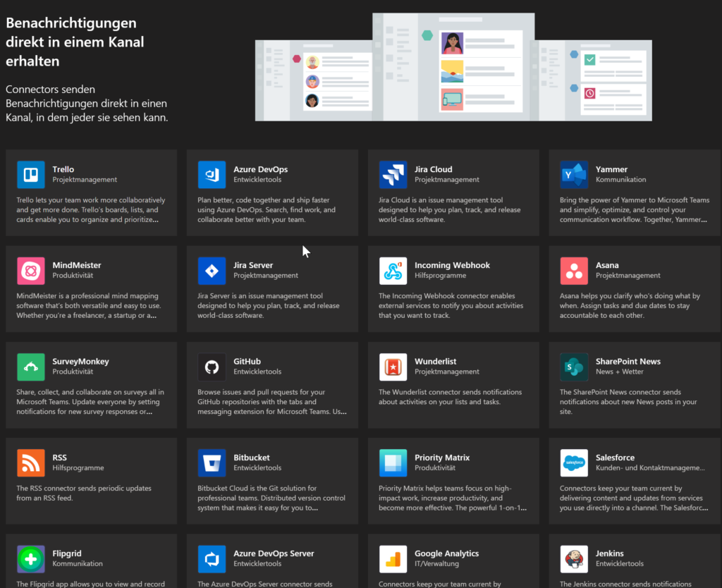Click the SurveyMonkey description paragraph
Image resolution: width=722 pixels, height=588 pixels.
coord(90,402)
